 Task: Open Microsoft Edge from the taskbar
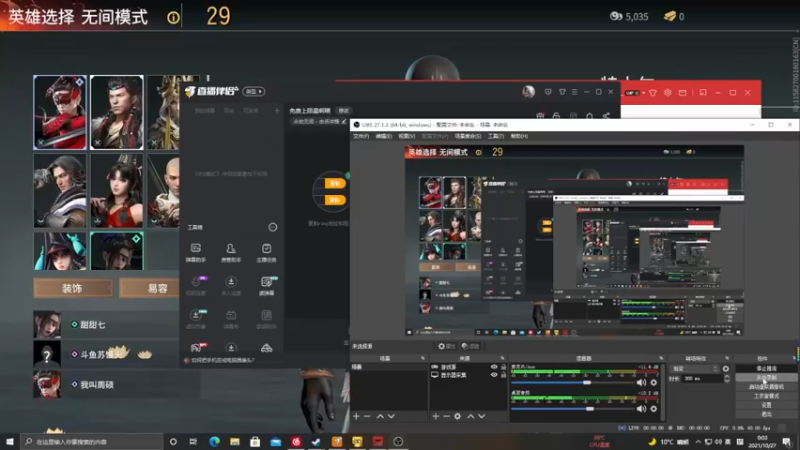coord(214,441)
